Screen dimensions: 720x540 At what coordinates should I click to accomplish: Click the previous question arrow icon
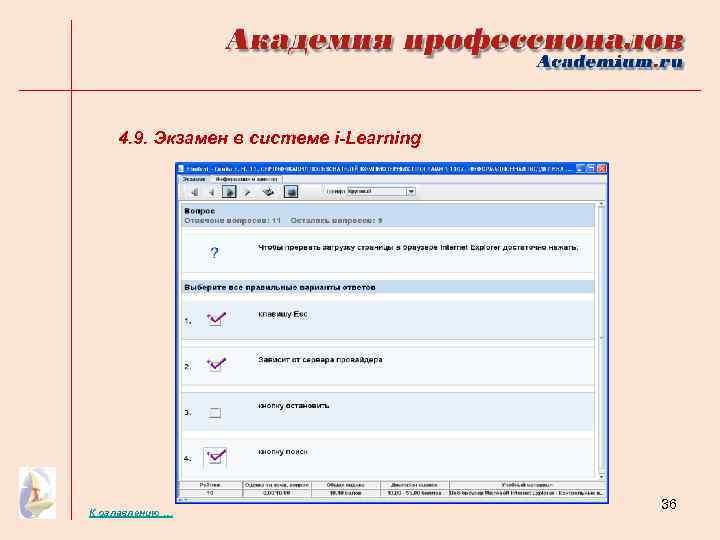(x=212, y=192)
